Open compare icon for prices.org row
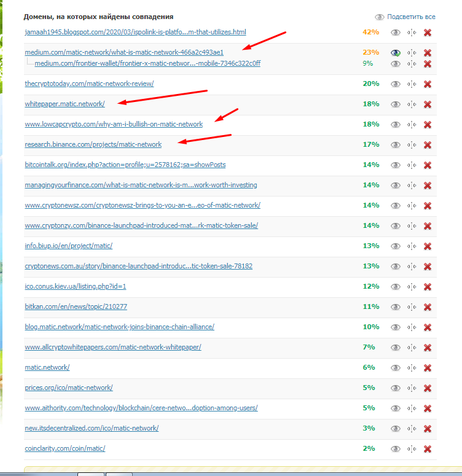 412,388
